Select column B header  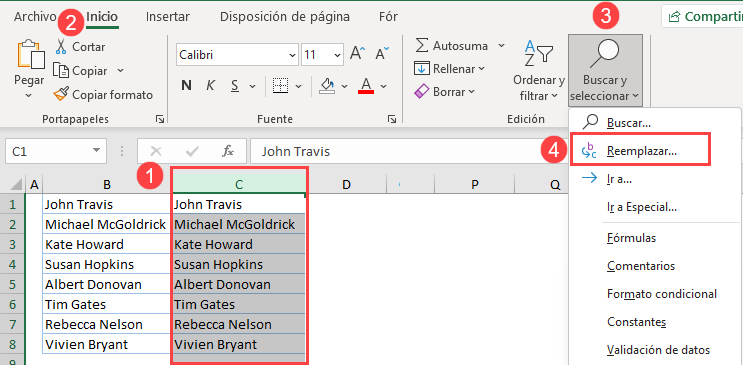point(107,185)
